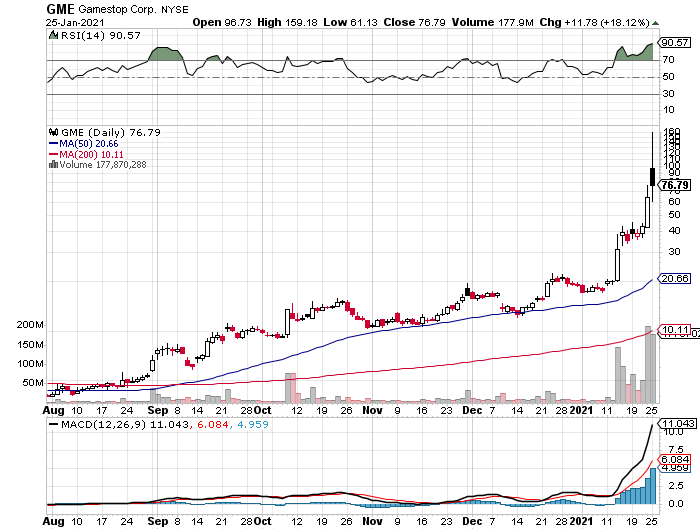
Task: Click the tallest gray volume bar near Jan 22
Action: coord(648,364)
